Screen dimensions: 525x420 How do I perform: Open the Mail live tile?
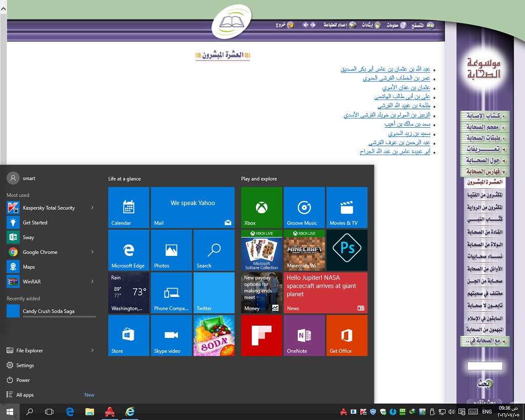[x=193, y=208]
